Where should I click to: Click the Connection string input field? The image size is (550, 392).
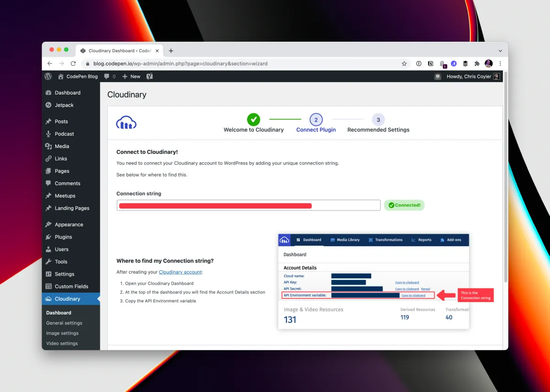click(248, 205)
